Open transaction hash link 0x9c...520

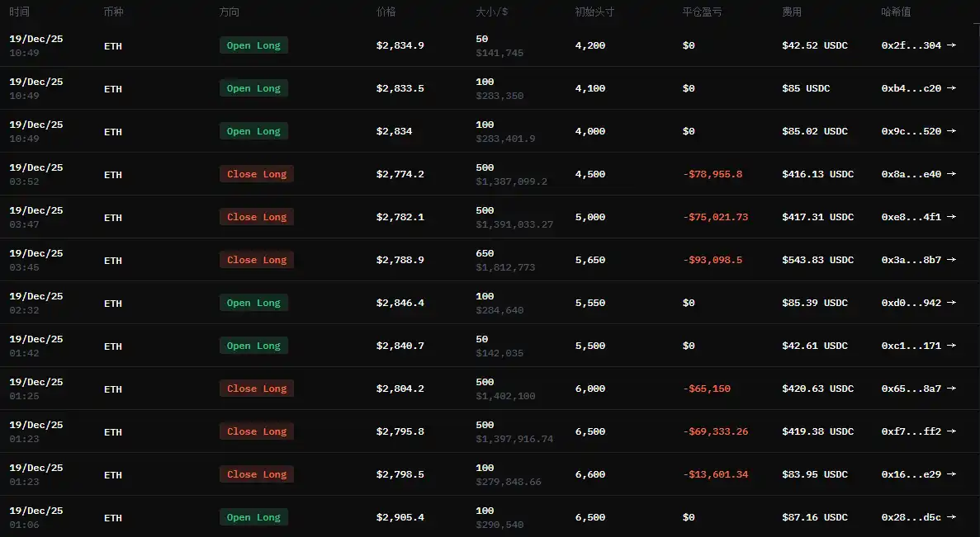pos(911,131)
